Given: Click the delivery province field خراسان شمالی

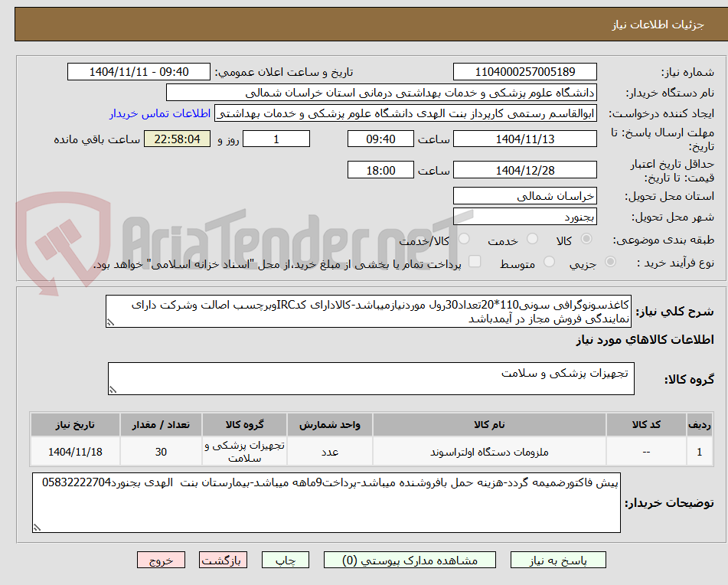Looking at the screenshot, I should point(525,196).
